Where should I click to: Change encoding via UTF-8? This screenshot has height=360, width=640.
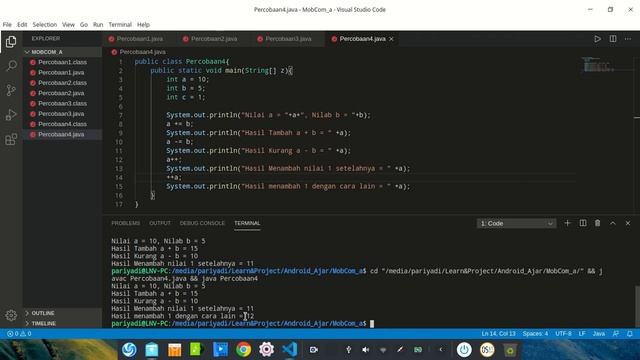pos(563,334)
